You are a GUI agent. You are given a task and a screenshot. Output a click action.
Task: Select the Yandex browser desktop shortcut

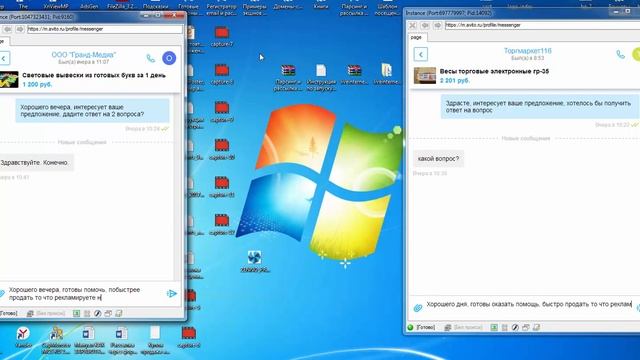click(x=23, y=338)
